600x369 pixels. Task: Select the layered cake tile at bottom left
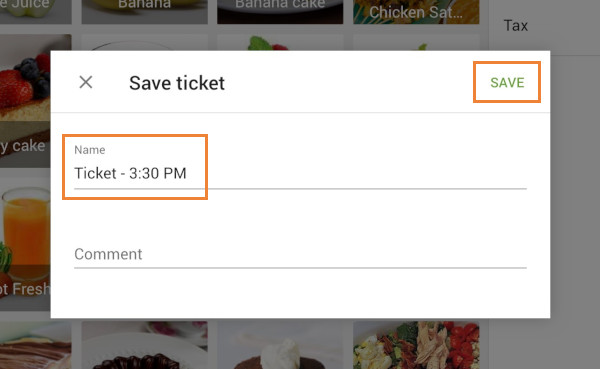click(x=36, y=345)
